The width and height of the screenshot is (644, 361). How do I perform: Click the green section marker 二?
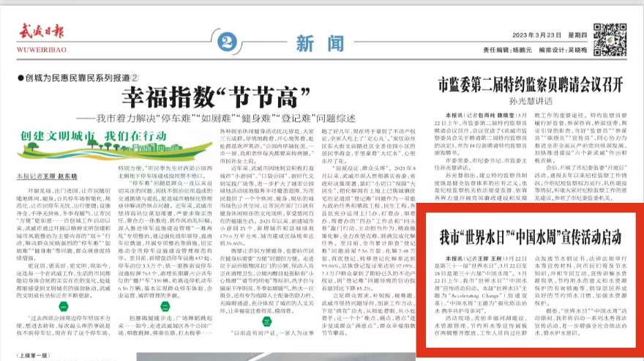165,306
